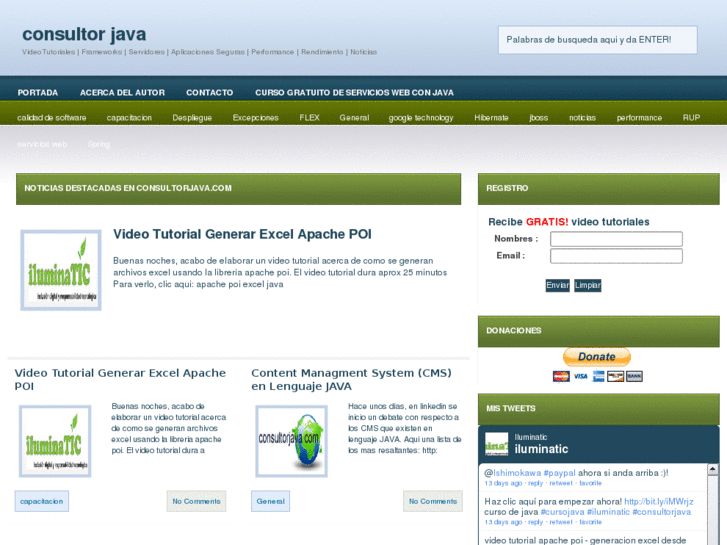Retweet the curso de java tweet
727x545 pixels.
pos(561,522)
